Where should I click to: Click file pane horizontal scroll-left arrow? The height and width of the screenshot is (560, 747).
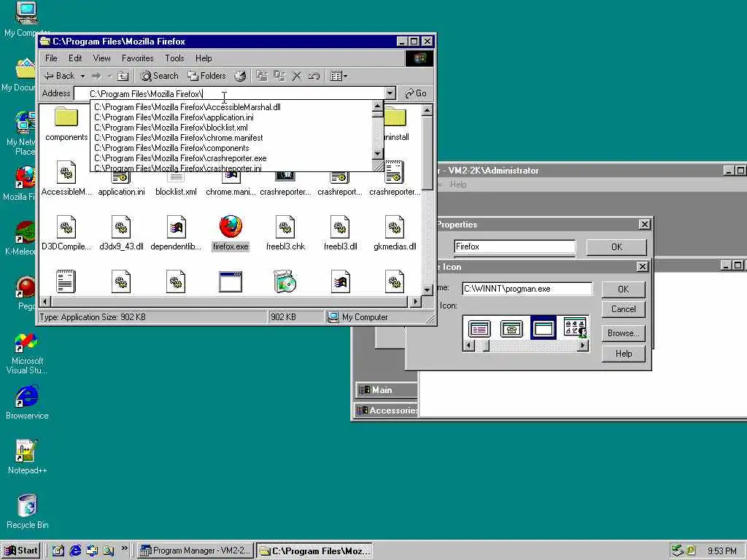(44, 301)
